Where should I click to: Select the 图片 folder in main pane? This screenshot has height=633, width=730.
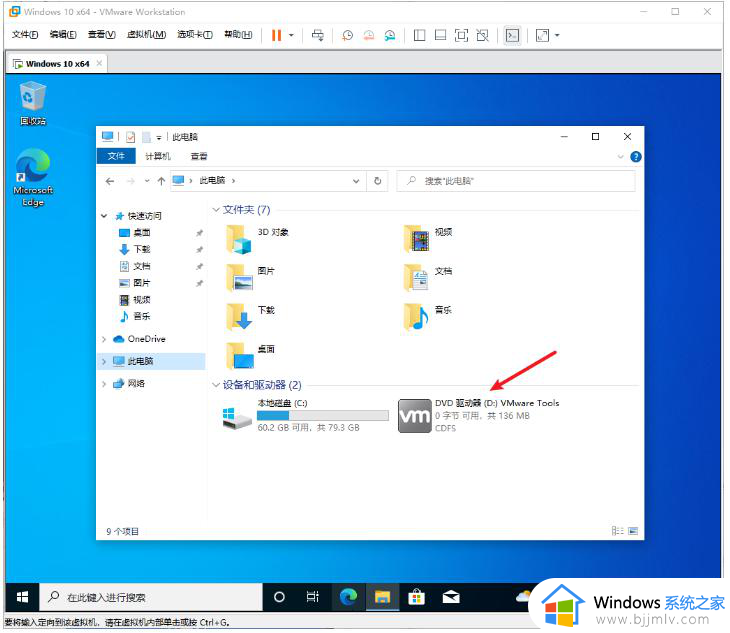tap(250, 277)
